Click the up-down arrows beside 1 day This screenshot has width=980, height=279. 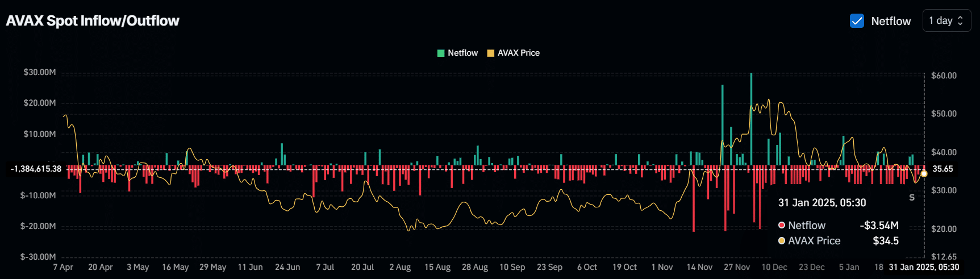pyautogui.click(x=961, y=20)
